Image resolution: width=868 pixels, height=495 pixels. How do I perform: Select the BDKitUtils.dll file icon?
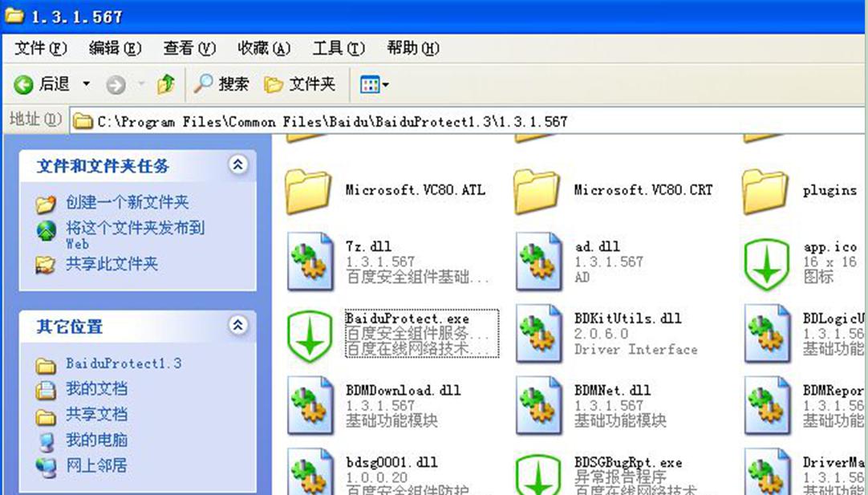(x=538, y=335)
